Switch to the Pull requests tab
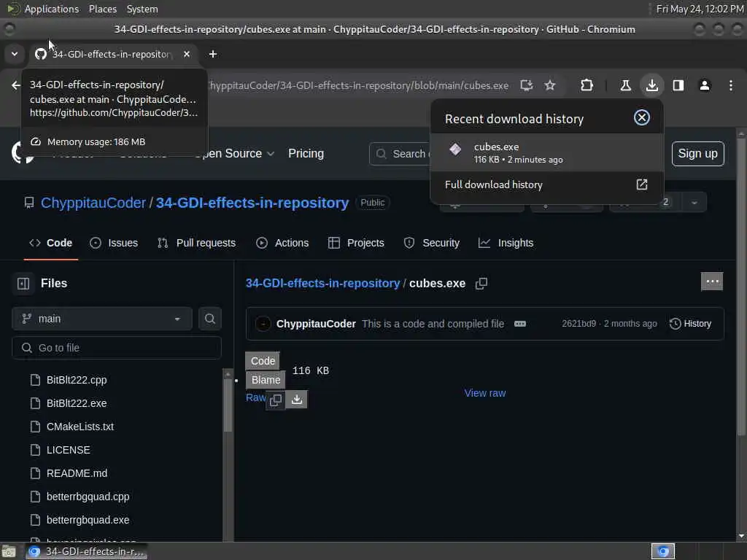This screenshot has width=747, height=560. tap(197, 243)
